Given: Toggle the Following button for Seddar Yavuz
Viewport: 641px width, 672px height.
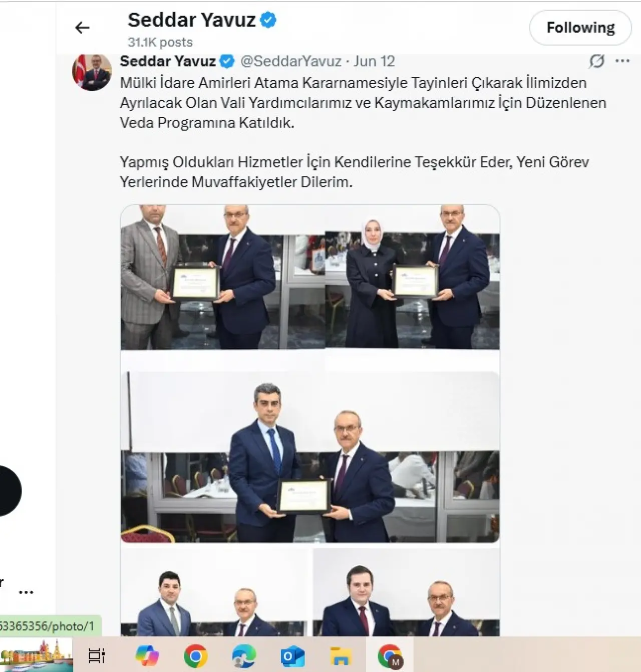Looking at the screenshot, I should [x=580, y=28].
